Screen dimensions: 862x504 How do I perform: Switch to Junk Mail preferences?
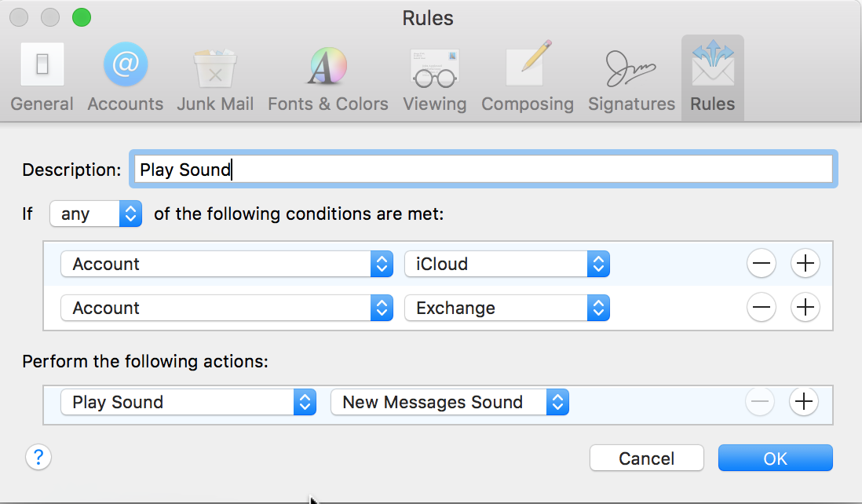[215, 68]
